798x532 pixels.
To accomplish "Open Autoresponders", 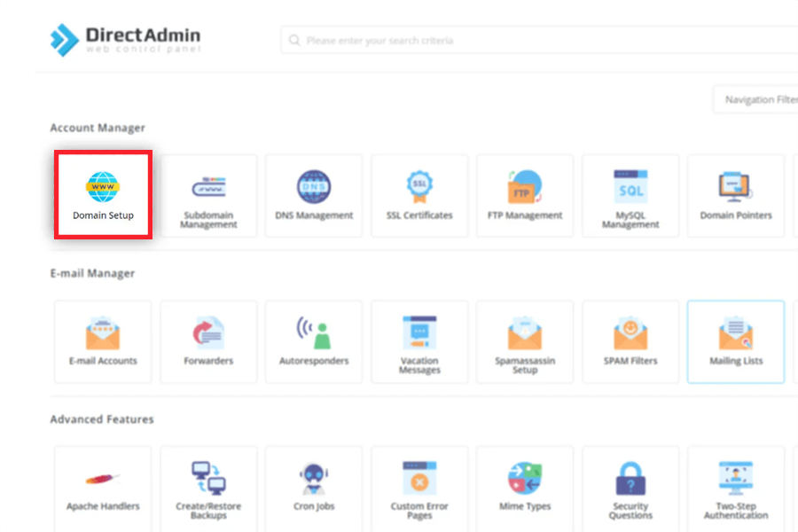I will click(x=314, y=341).
